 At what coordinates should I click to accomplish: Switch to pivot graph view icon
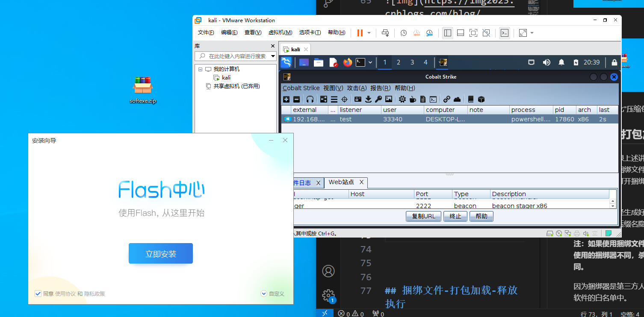point(324,99)
